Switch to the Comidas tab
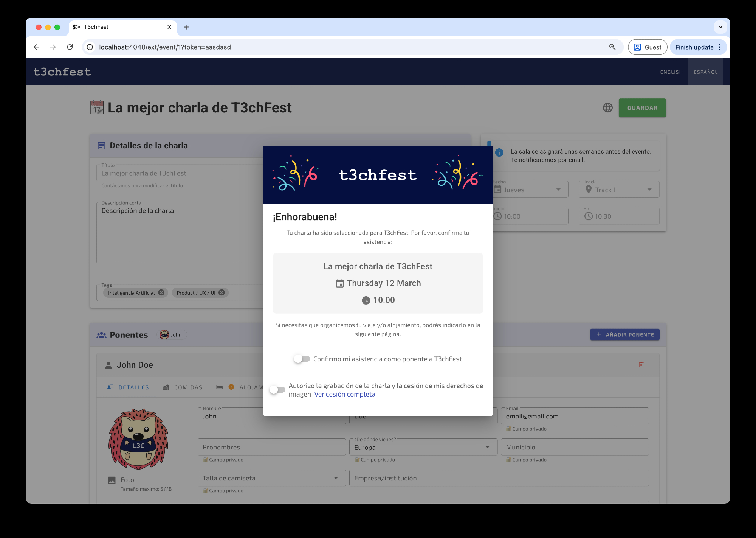Image resolution: width=756 pixels, height=538 pixels. click(183, 387)
